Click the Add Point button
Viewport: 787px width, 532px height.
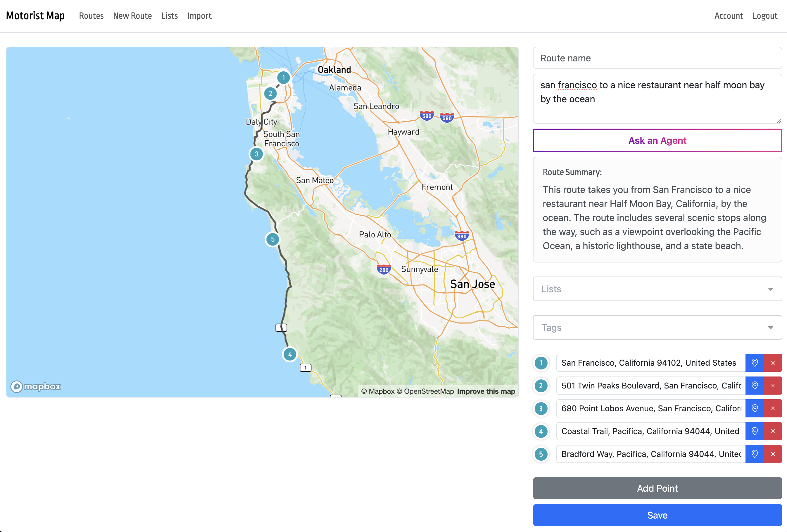click(657, 488)
